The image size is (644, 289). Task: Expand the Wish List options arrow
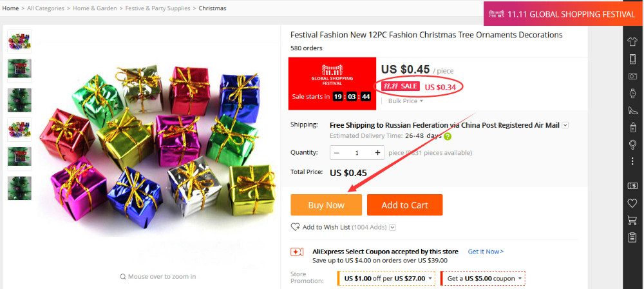pos(392,227)
